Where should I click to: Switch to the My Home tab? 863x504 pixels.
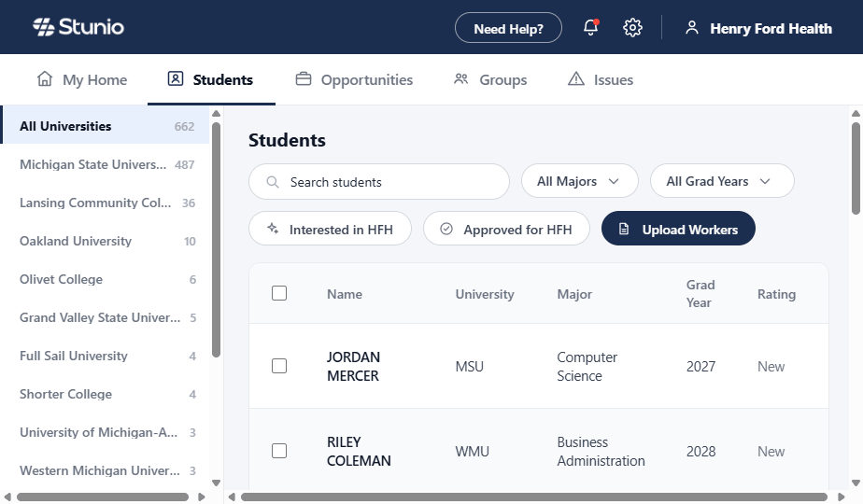click(x=82, y=79)
